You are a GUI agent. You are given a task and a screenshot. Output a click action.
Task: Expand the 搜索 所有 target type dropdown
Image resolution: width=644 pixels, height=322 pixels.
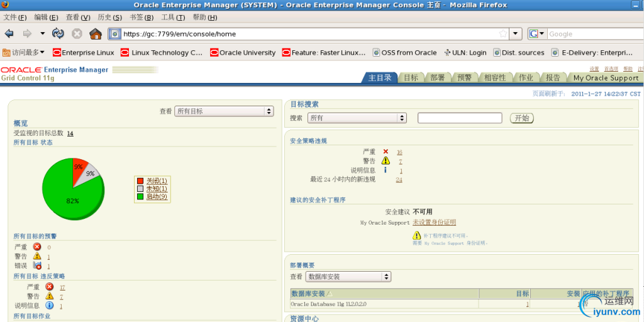(357, 118)
